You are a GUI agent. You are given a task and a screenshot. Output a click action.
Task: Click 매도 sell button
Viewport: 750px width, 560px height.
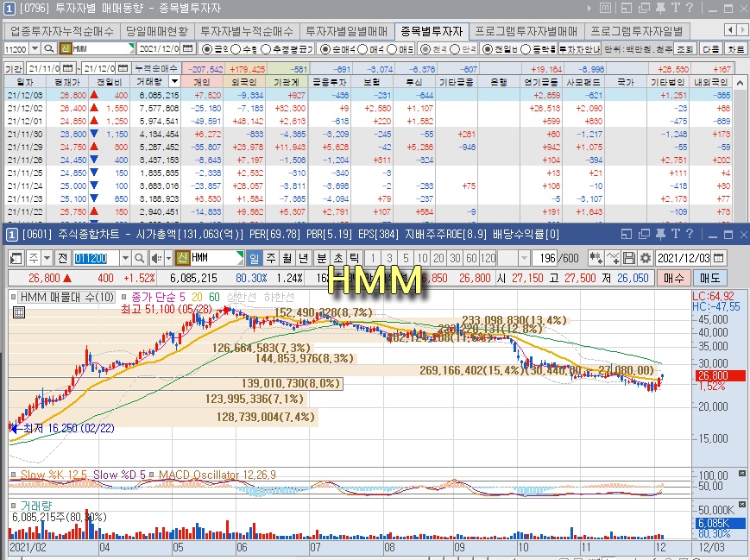point(709,278)
